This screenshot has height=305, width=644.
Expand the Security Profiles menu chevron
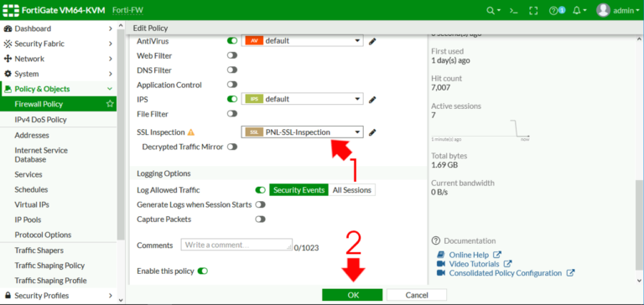click(x=110, y=296)
